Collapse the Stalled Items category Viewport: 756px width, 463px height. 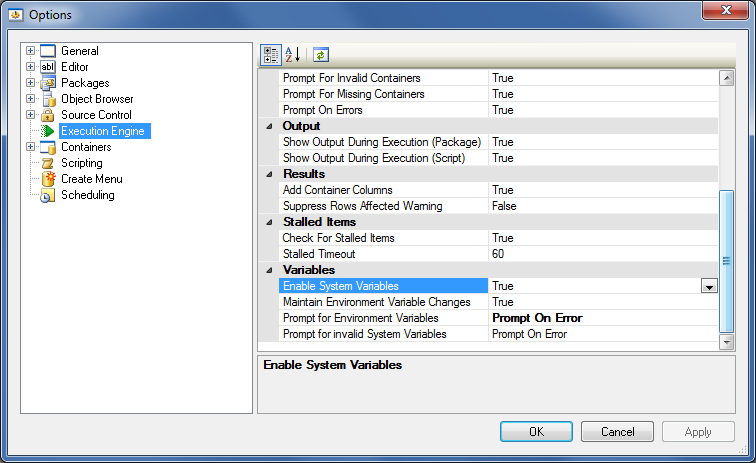(269, 222)
